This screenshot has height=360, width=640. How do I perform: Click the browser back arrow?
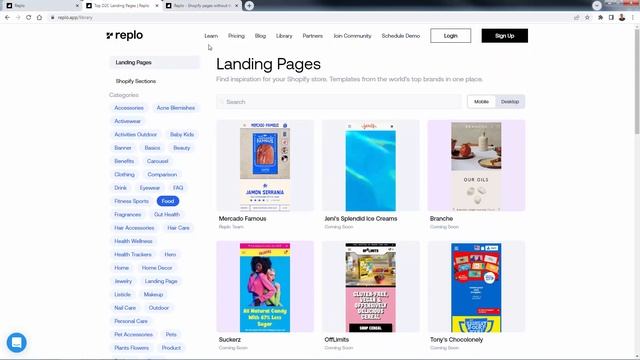coord(7,18)
